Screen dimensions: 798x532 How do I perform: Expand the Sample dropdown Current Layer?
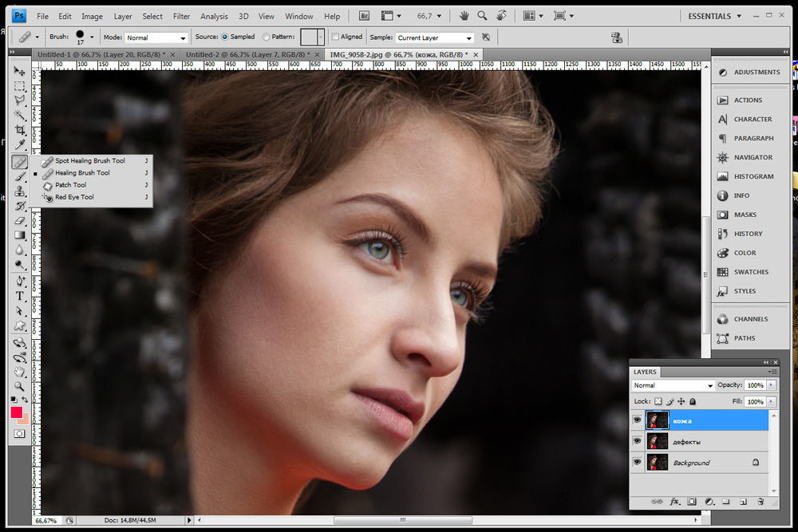click(x=435, y=37)
